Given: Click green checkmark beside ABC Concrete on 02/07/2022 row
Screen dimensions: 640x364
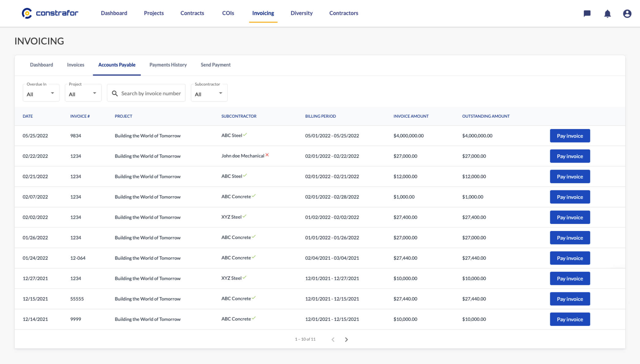Looking at the screenshot, I should point(253,196).
